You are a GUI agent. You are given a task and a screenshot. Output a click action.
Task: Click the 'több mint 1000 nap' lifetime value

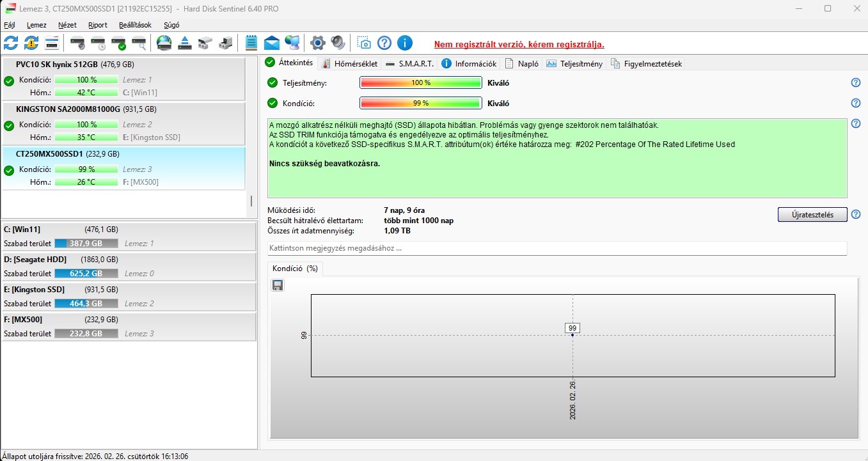(419, 221)
